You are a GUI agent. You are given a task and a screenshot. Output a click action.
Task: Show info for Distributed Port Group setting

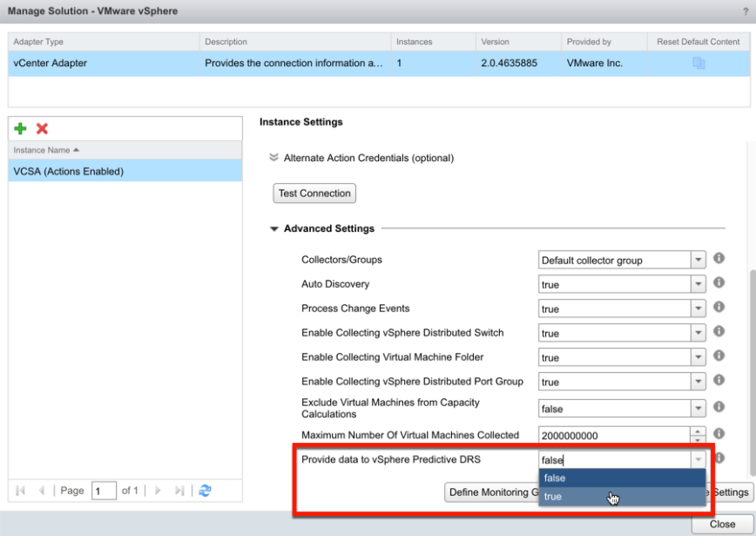click(719, 380)
